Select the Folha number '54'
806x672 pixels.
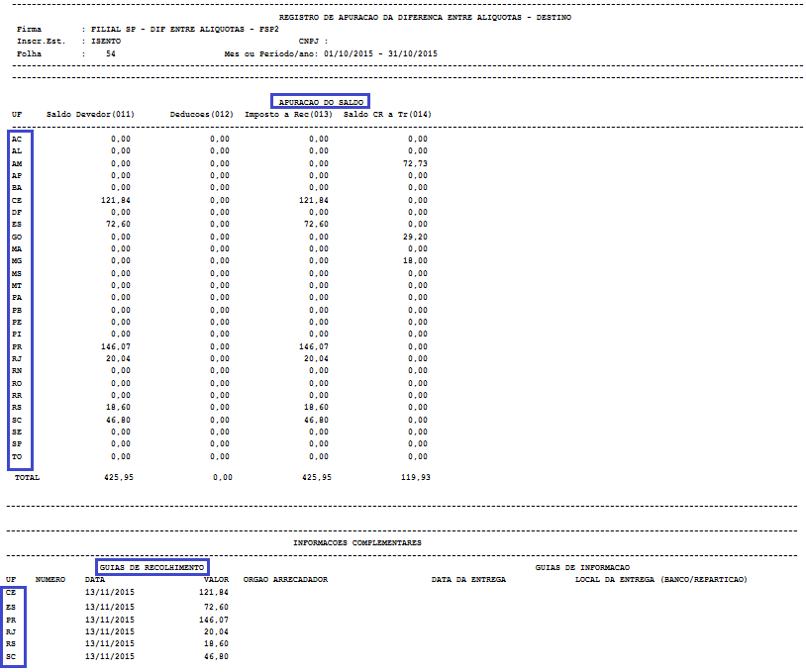click(111, 53)
